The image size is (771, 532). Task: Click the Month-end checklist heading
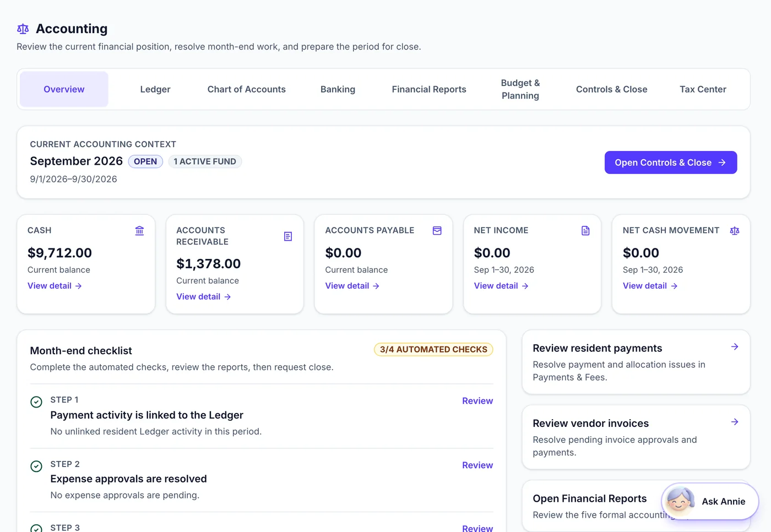coord(81,351)
